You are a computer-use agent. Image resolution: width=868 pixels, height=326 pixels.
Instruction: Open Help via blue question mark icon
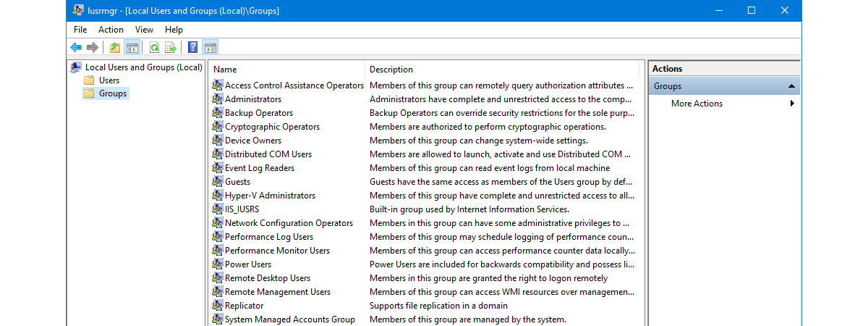pos(192,48)
